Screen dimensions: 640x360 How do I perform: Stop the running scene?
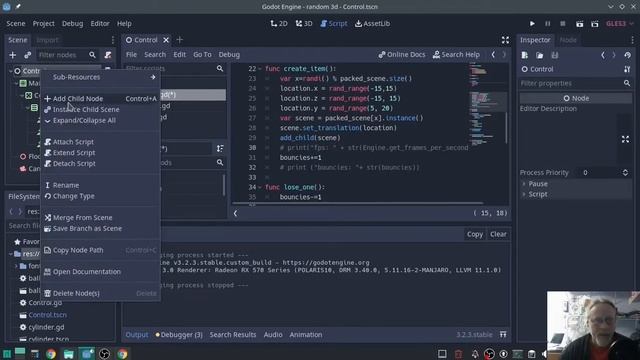tap(563, 24)
